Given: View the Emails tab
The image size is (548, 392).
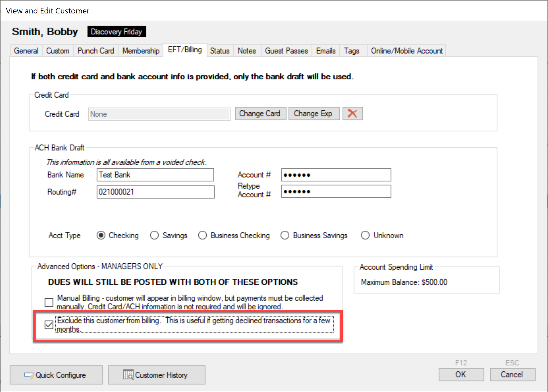Looking at the screenshot, I should click(x=326, y=51).
